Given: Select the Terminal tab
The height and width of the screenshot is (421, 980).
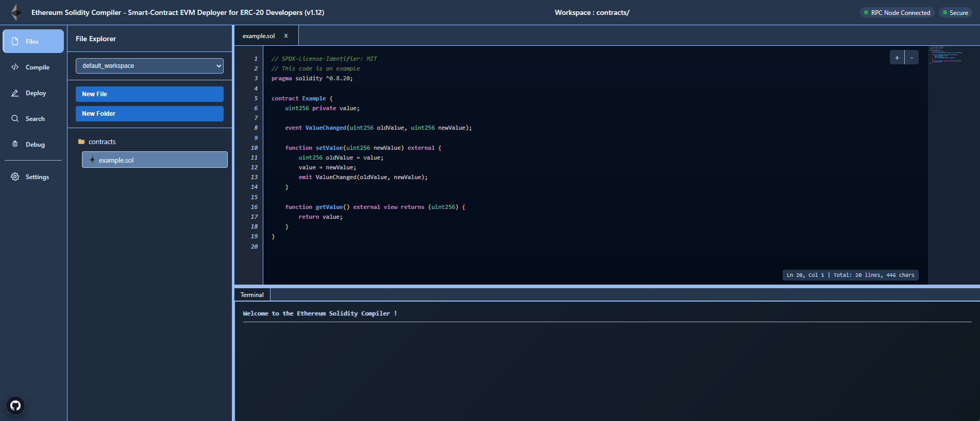Looking at the screenshot, I should click(252, 295).
